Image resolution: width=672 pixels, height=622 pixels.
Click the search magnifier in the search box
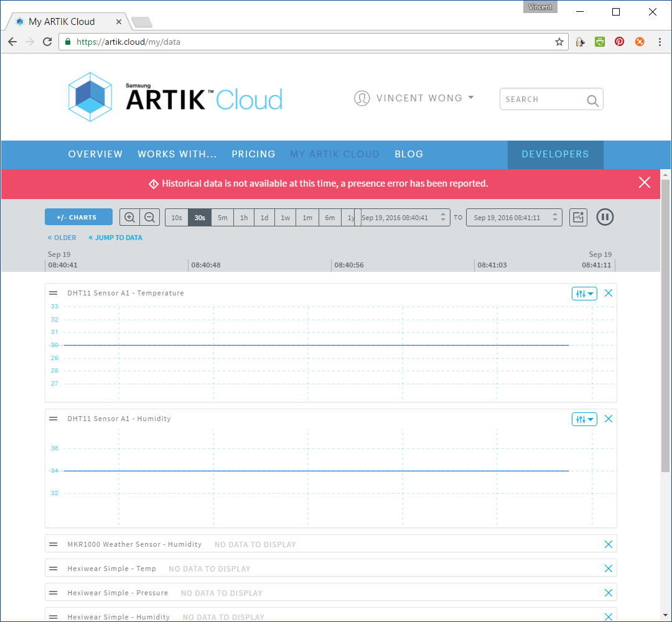coord(592,99)
